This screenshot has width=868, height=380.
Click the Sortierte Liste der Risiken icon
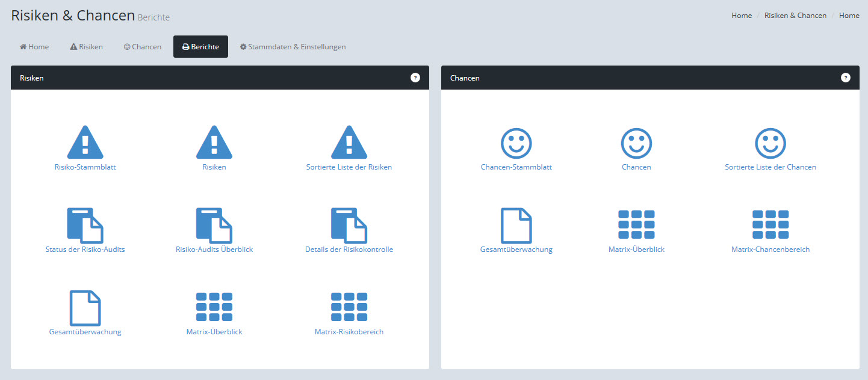pyautogui.click(x=349, y=142)
